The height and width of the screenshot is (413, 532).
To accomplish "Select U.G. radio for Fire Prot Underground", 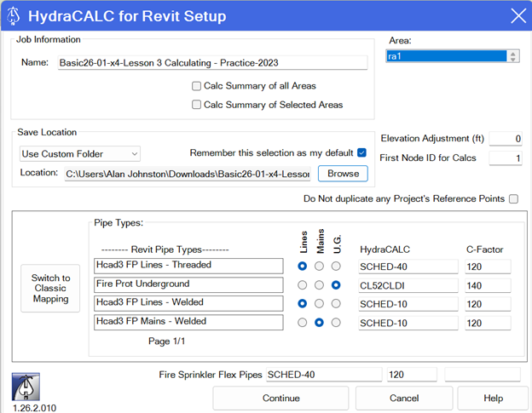I will click(x=336, y=285).
